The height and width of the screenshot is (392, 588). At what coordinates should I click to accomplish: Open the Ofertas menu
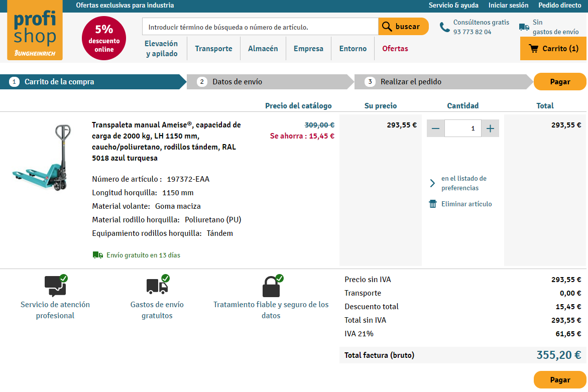point(395,49)
